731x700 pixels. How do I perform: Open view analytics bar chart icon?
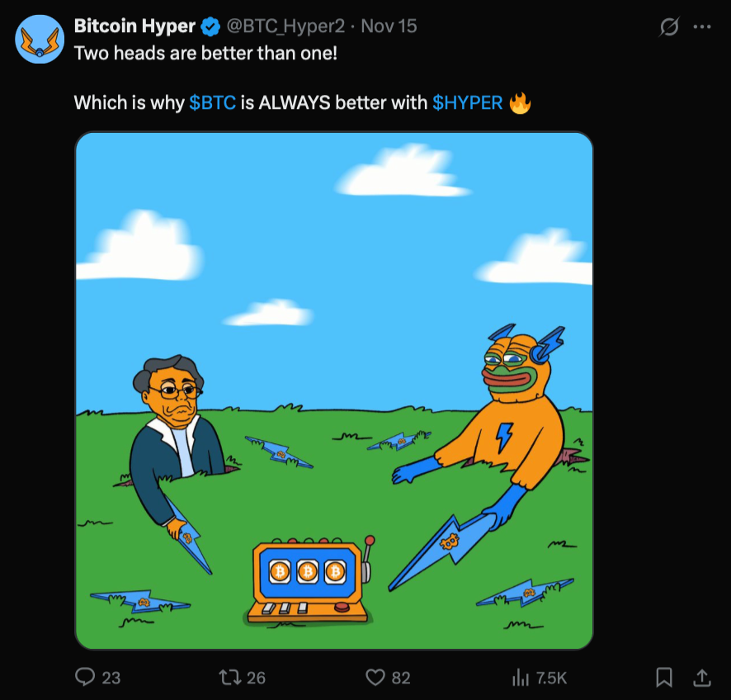(521, 677)
